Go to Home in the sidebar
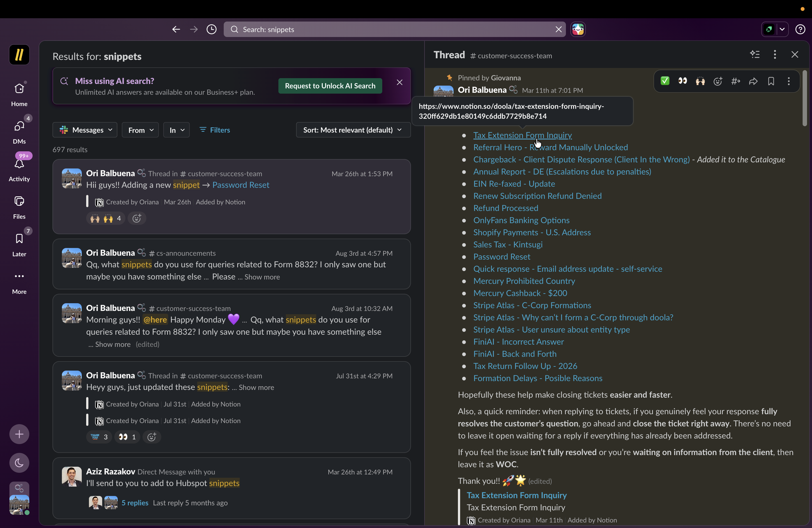 (x=19, y=94)
